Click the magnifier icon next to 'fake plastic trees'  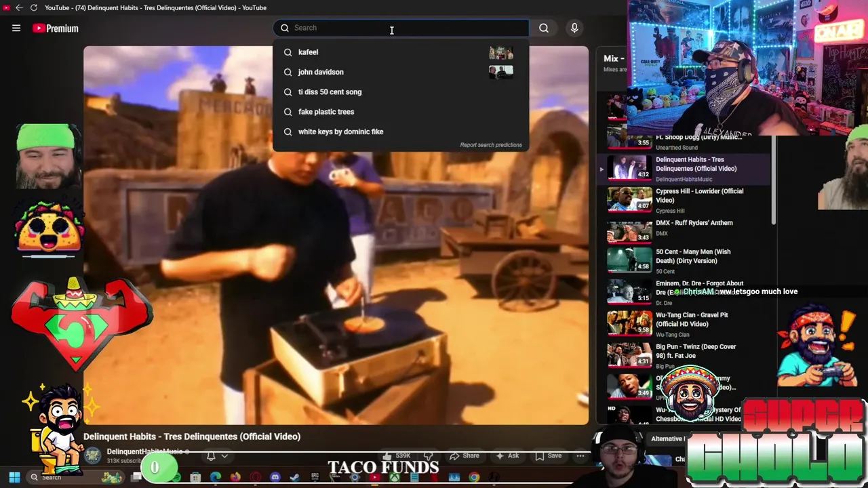click(288, 112)
